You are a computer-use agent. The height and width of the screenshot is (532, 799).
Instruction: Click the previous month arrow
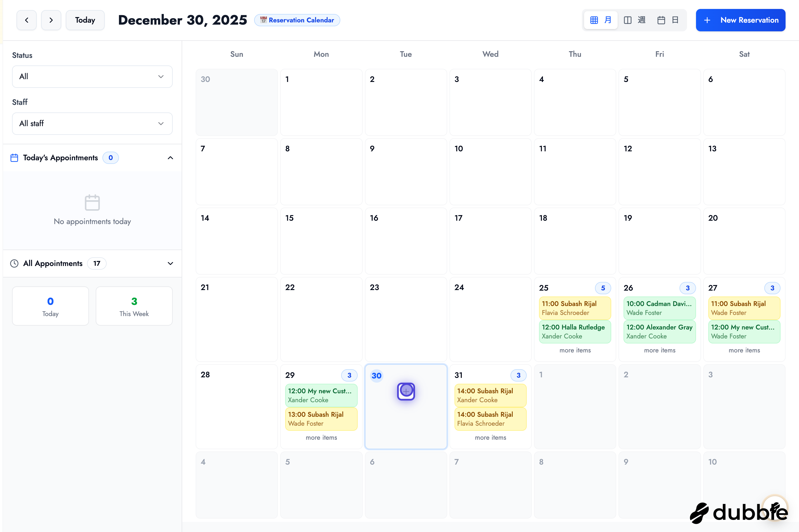pyautogui.click(x=27, y=20)
